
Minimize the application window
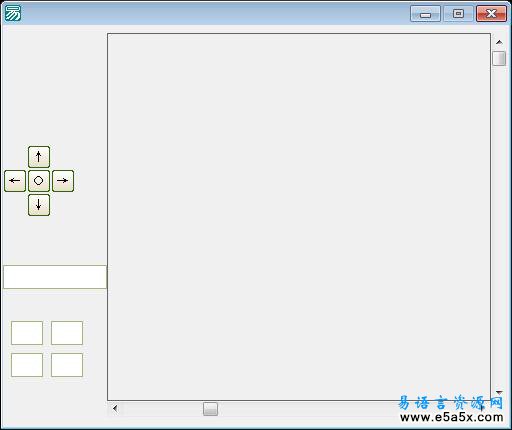tap(425, 14)
